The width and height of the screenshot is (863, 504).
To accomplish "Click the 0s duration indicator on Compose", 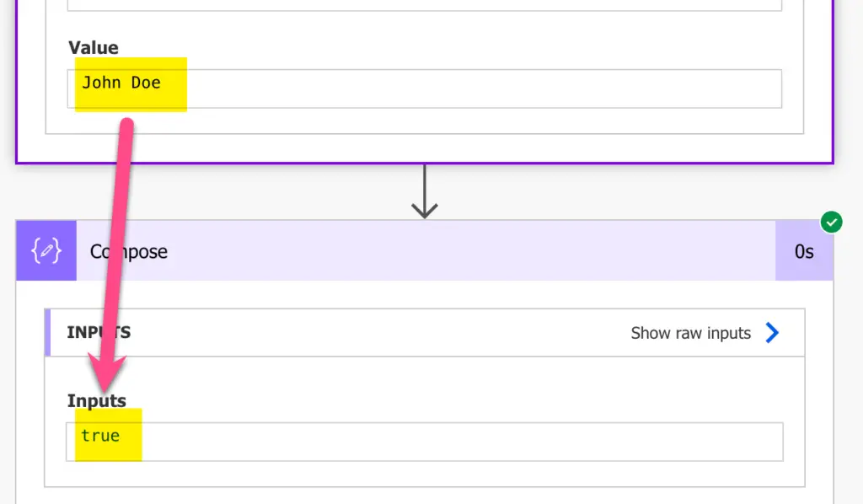I will [805, 250].
